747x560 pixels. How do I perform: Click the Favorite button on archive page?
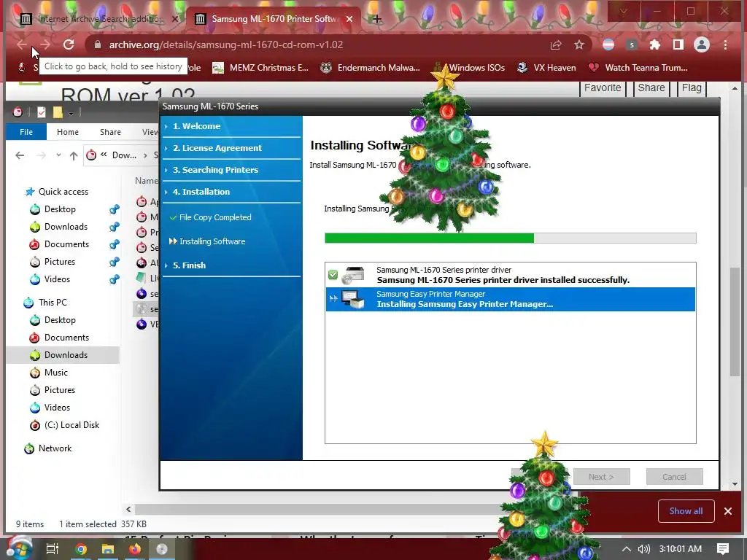(602, 88)
